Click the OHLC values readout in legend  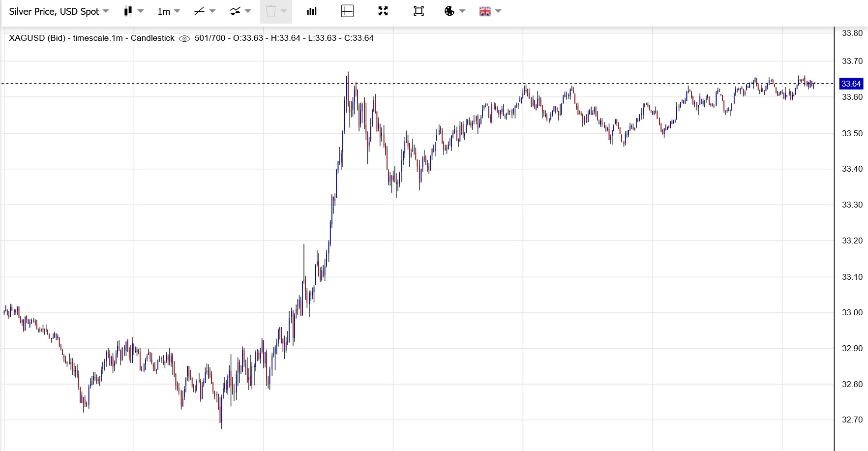(x=284, y=38)
